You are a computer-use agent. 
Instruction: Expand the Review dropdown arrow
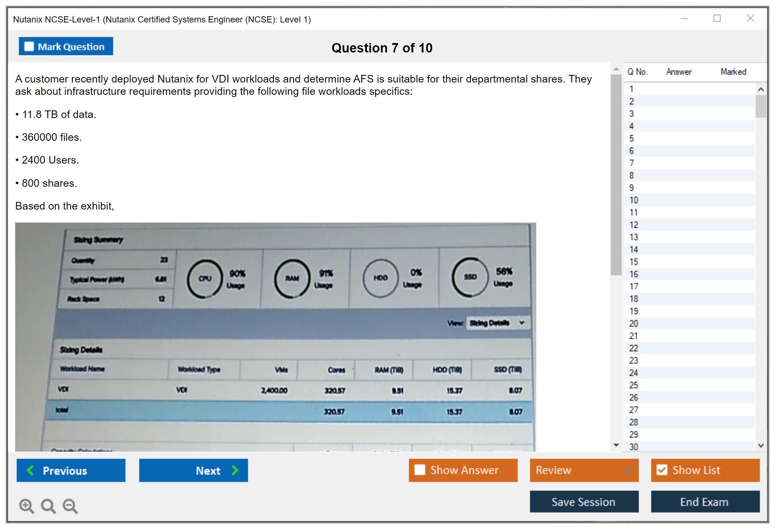631,470
